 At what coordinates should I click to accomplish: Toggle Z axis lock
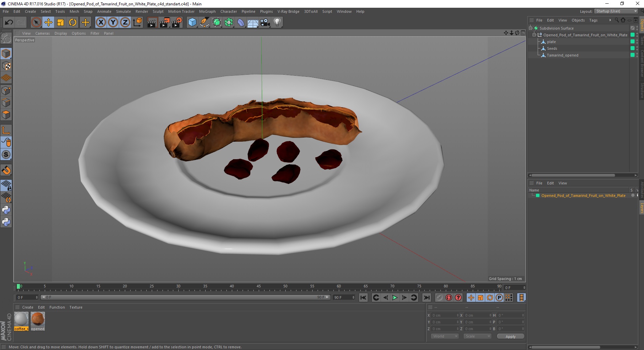click(x=125, y=23)
